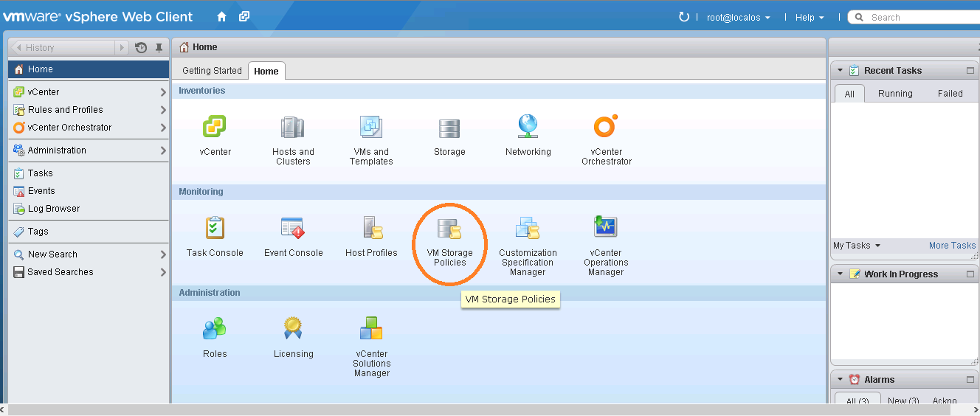This screenshot has width=980, height=416.
Task: Open Tags in the navigator
Action: point(89,232)
